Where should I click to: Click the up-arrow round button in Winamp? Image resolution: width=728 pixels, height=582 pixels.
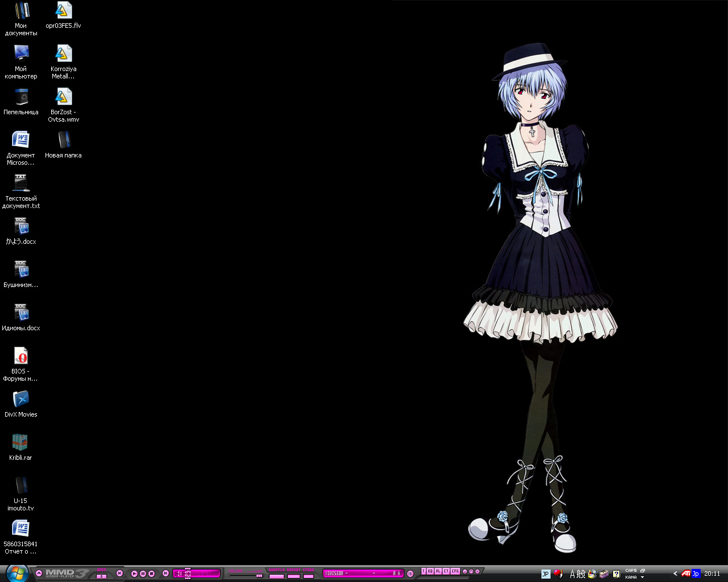pyautogui.click(x=471, y=571)
